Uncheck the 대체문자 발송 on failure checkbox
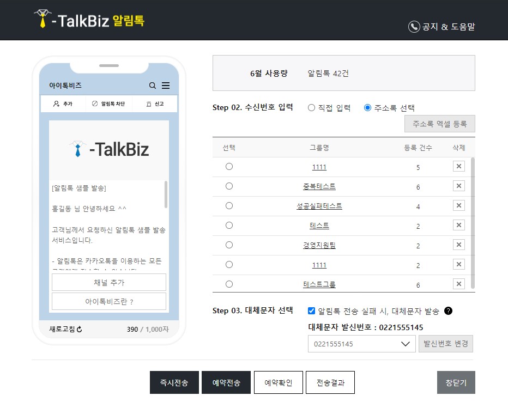The height and width of the screenshot is (420, 508). click(x=311, y=311)
